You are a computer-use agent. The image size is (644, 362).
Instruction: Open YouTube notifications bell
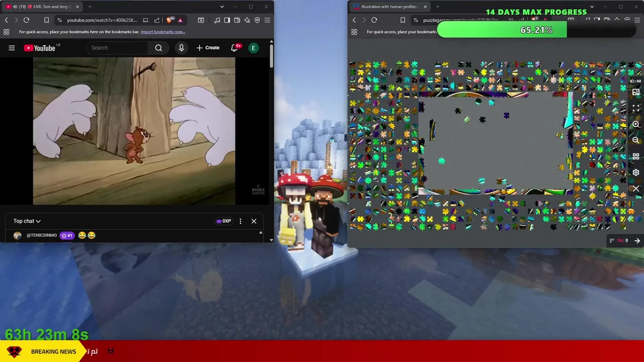point(234,48)
